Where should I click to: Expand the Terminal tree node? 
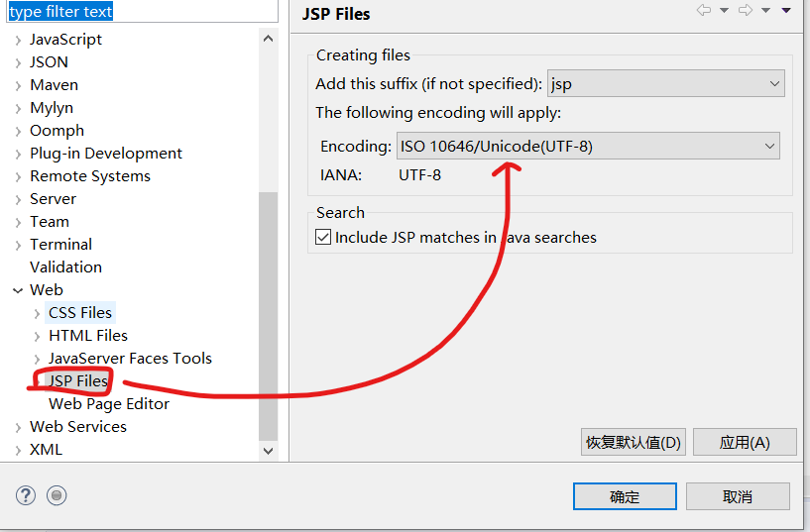18,245
